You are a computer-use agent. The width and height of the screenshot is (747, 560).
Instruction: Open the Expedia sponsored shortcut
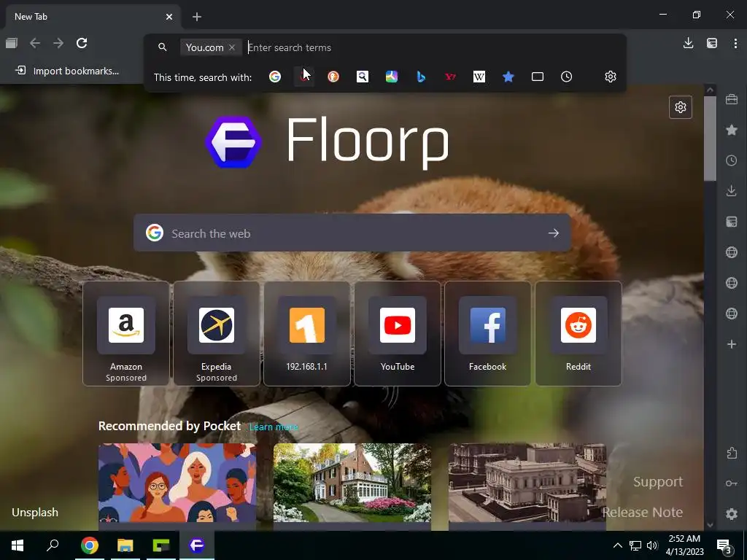(x=216, y=332)
